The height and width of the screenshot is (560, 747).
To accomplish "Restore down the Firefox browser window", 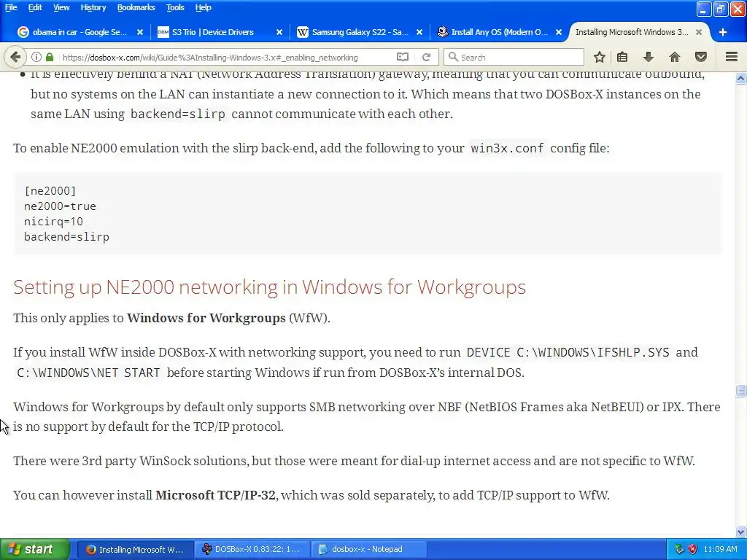I will pyautogui.click(x=720, y=9).
